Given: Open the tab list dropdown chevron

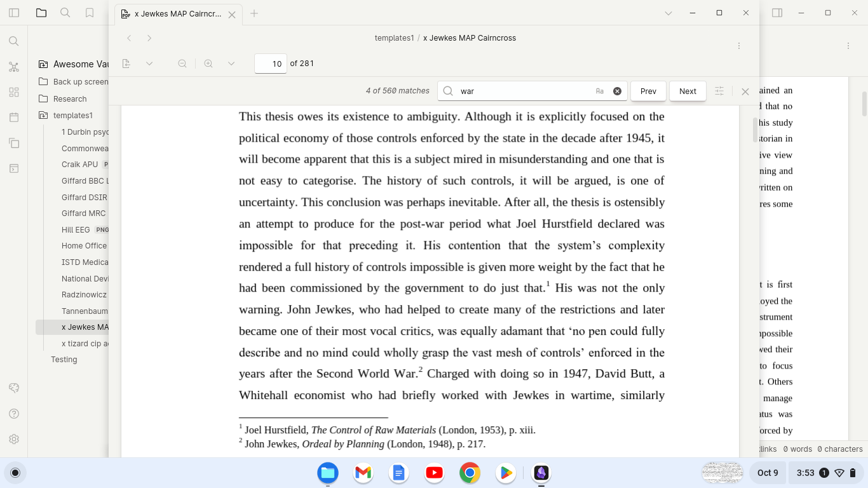Looking at the screenshot, I should click(x=668, y=13).
